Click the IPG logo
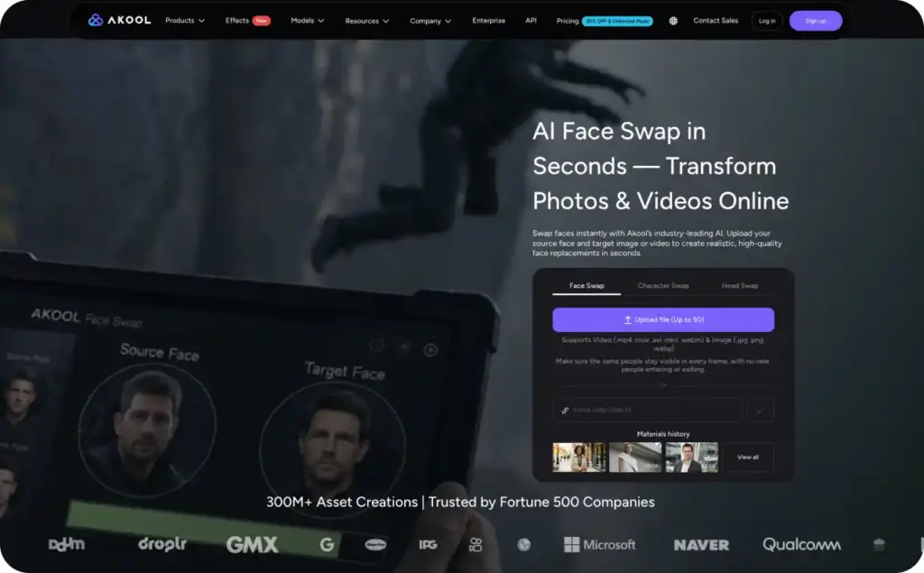 [x=428, y=545]
